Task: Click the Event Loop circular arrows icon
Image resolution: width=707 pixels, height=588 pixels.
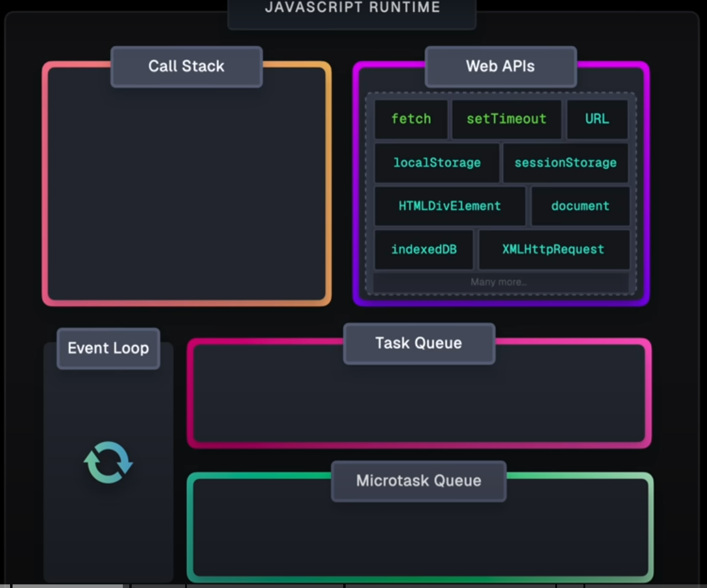Action: [109, 462]
